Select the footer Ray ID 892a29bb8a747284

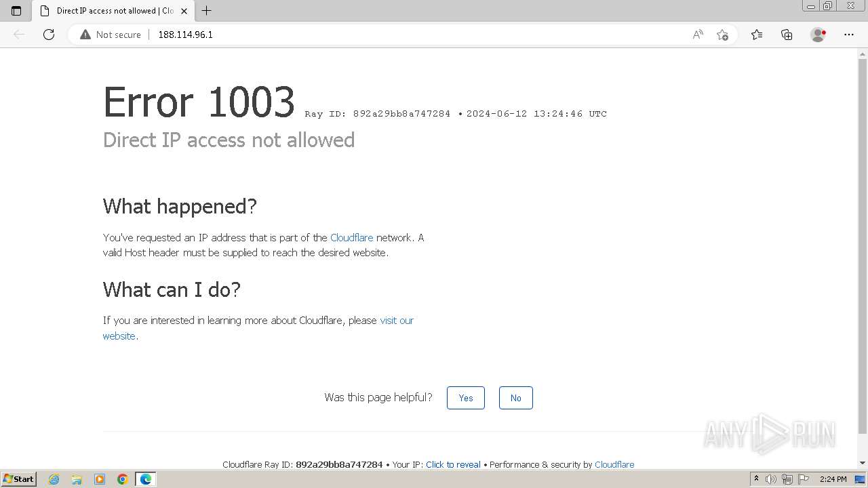pyautogui.click(x=339, y=464)
